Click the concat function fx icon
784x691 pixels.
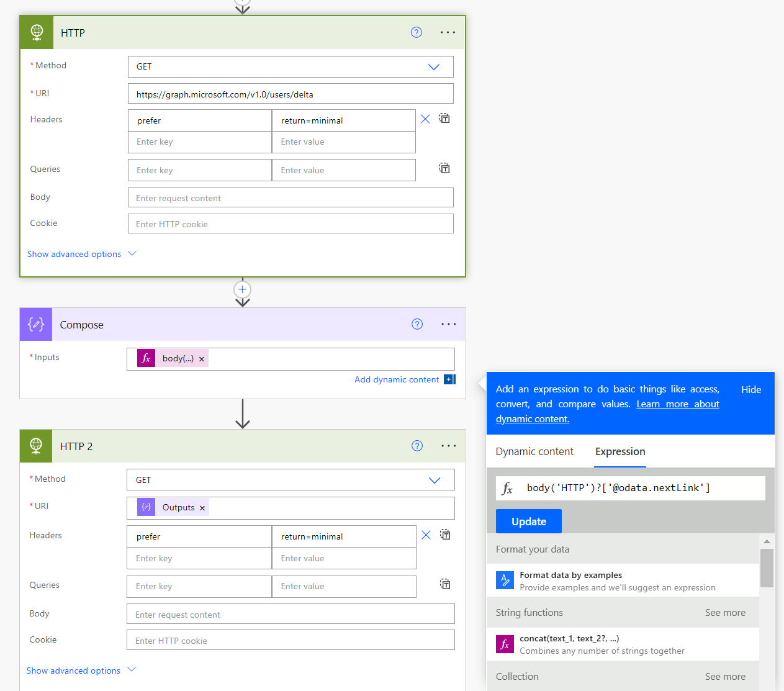coord(505,644)
